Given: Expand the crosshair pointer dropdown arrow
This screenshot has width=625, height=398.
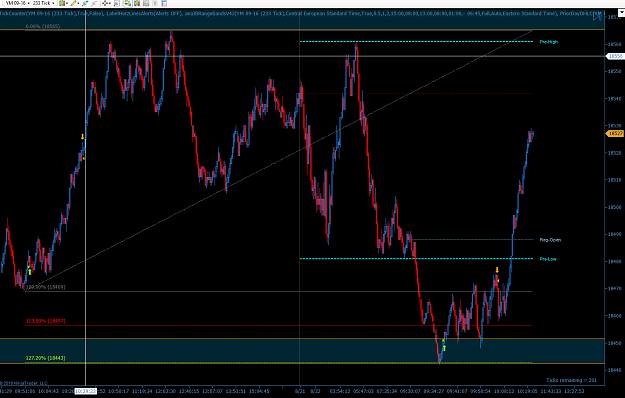Looking at the screenshot, I should click(110, 3).
